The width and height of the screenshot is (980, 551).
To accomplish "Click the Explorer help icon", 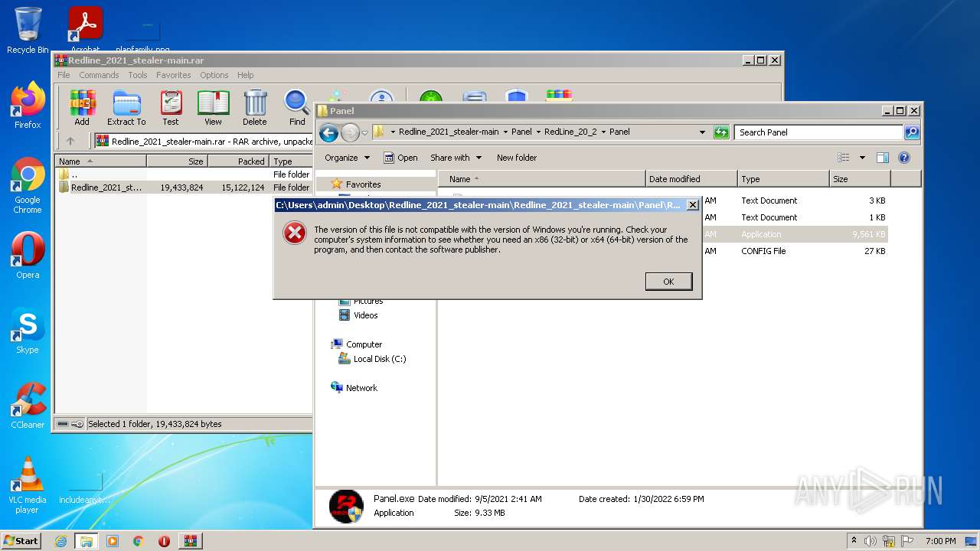I will point(904,158).
